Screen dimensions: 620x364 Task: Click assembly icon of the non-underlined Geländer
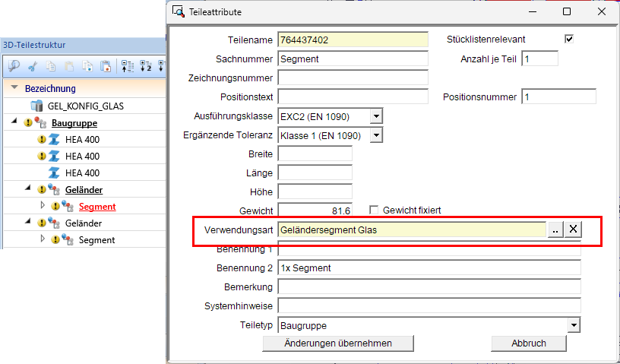[x=54, y=223]
